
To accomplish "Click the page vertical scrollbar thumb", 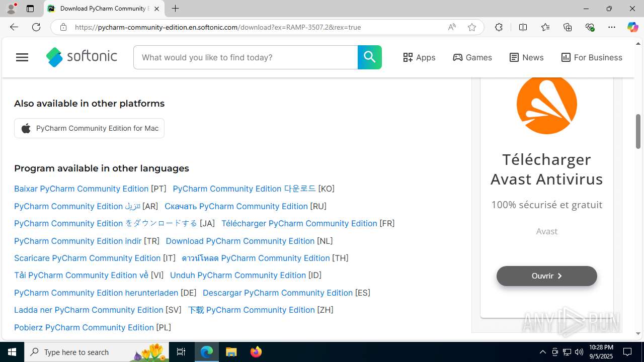I will [638, 131].
